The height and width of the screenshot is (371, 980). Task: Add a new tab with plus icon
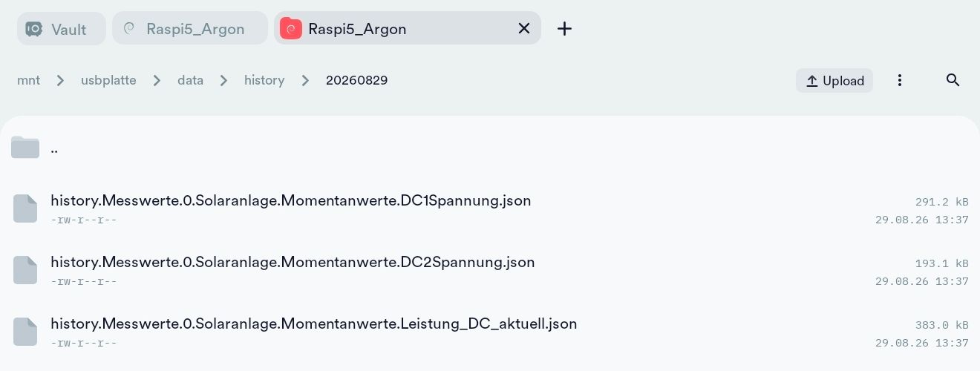click(565, 28)
